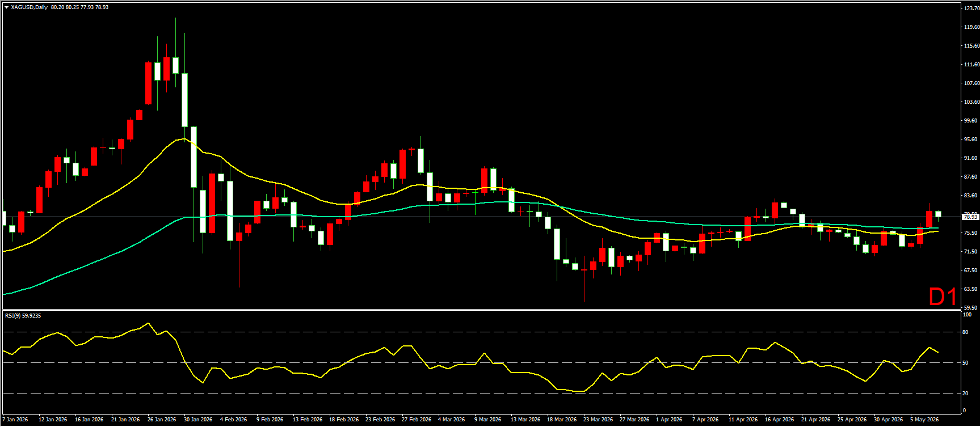Select the 5 May 2026 date label

click(924, 420)
